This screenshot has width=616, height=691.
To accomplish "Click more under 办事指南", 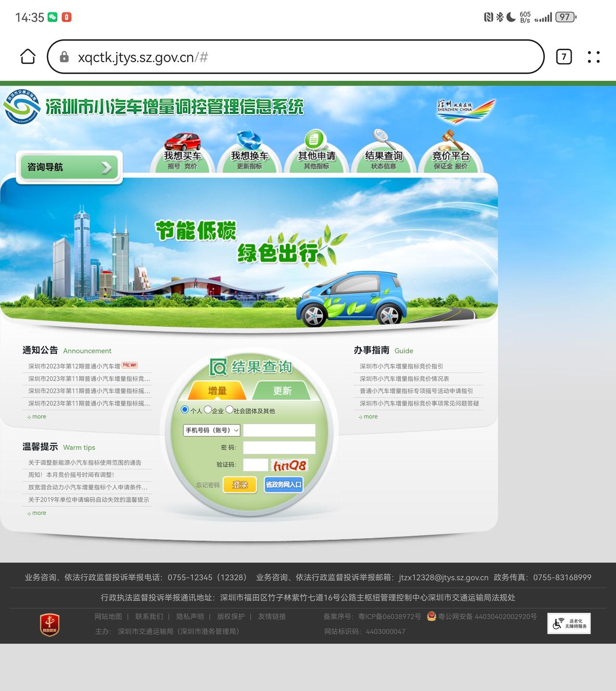I will pos(368,417).
